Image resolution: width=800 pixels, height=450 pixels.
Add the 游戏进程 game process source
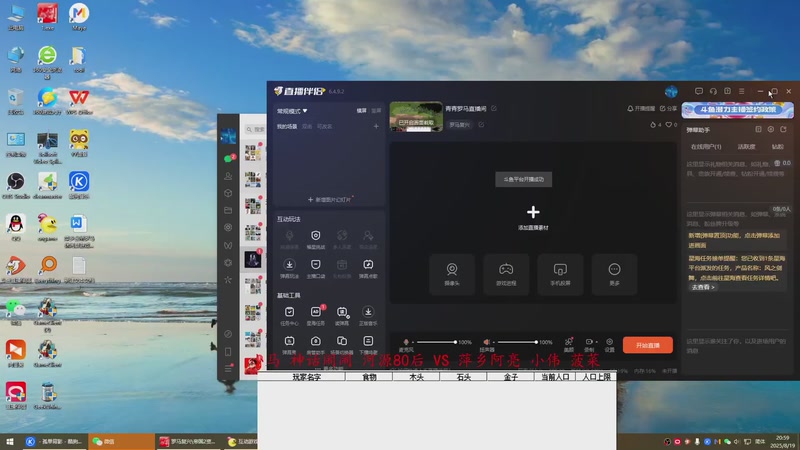tap(506, 274)
